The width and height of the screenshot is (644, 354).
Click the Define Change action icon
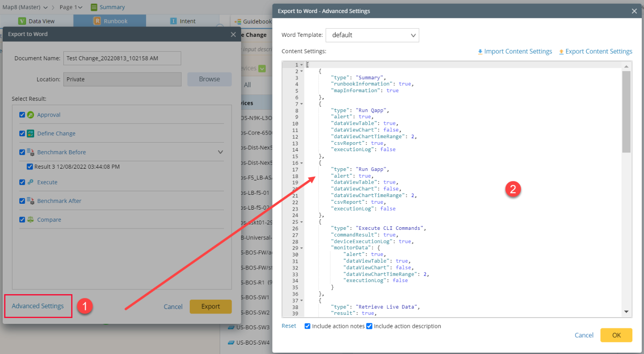(30, 133)
